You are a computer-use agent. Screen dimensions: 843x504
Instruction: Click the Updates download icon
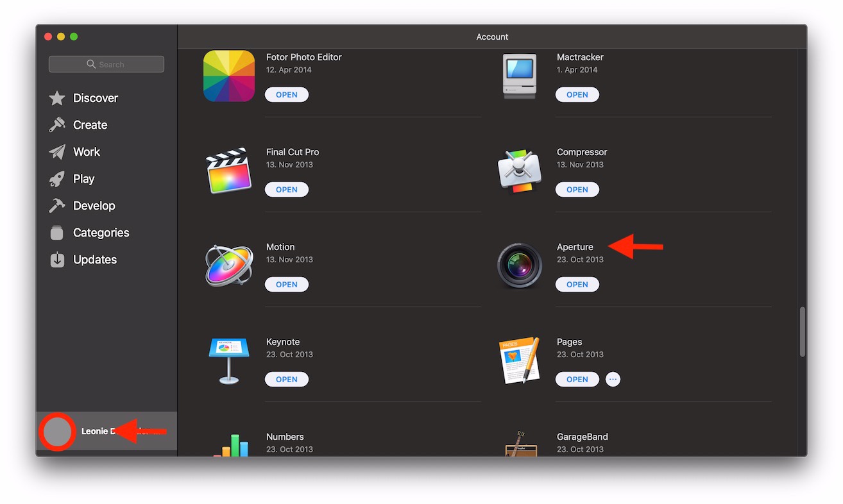tap(57, 260)
